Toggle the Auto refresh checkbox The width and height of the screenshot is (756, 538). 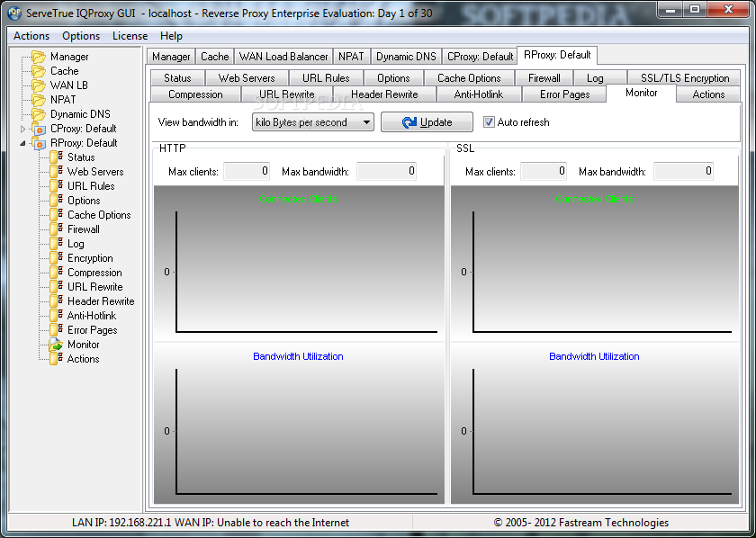click(x=489, y=122)
